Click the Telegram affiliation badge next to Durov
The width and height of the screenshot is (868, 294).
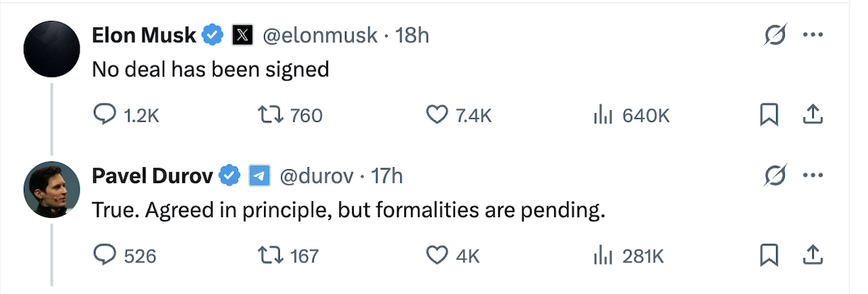tap(259, 176)
